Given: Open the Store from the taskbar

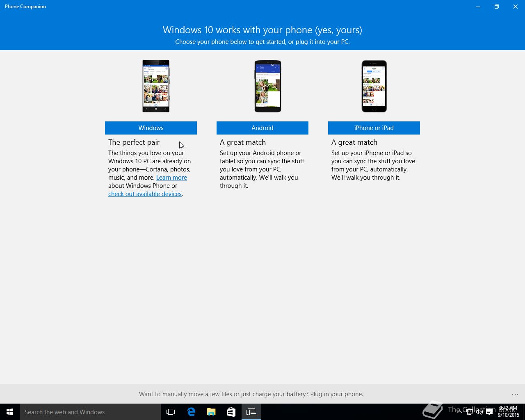Looking at the screenshot, I should click(x=231, y=412).
